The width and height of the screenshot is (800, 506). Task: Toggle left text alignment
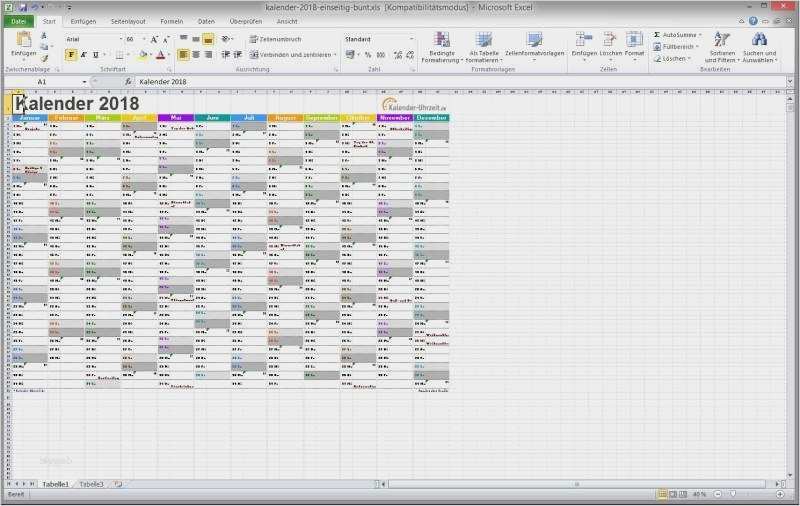point(183,55)
